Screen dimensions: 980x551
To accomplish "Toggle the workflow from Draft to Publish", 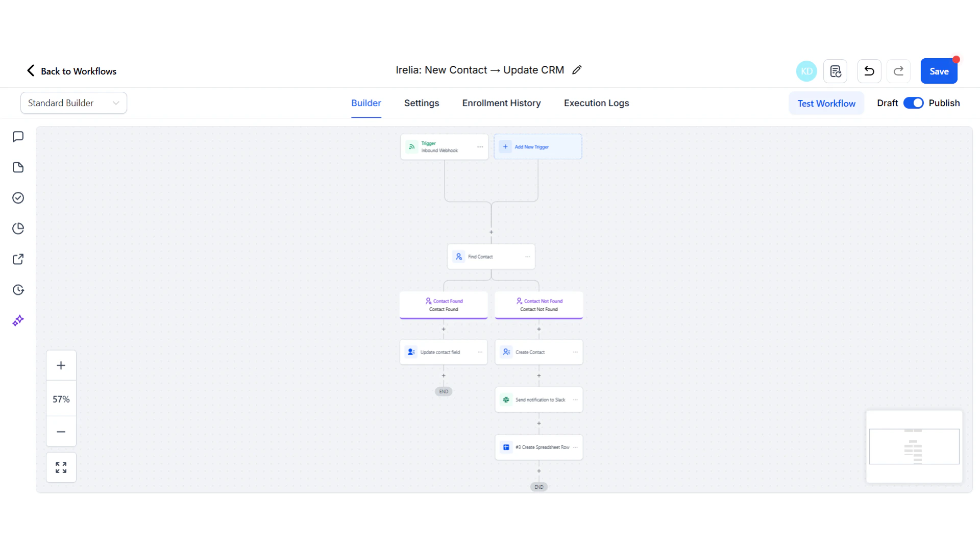I will click(913, 103).
